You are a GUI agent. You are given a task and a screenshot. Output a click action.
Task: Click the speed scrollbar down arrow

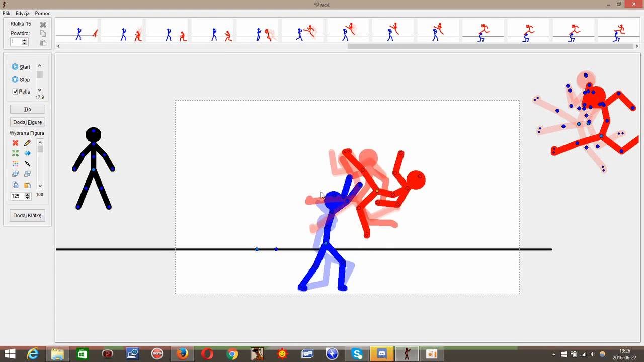[40, 90]
